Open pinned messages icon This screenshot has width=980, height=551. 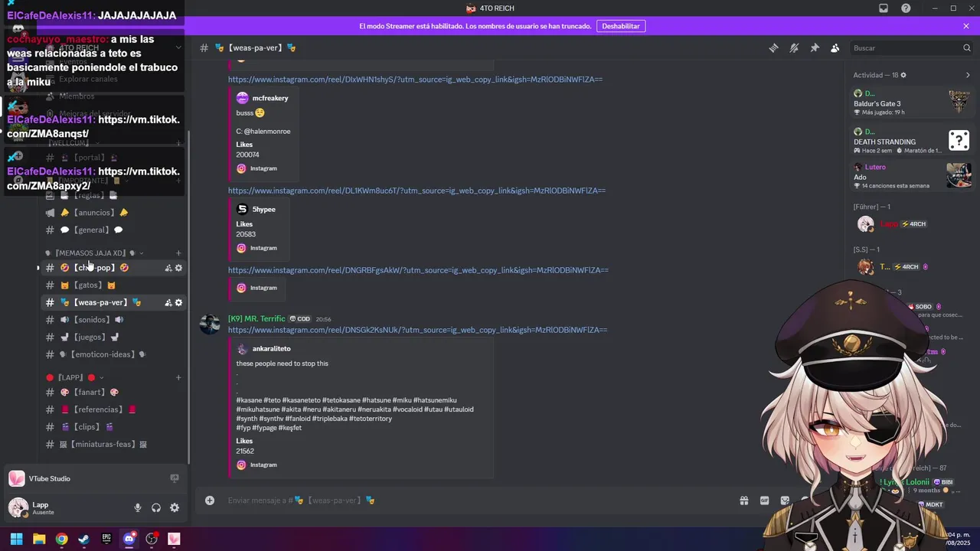pos(815,47)
